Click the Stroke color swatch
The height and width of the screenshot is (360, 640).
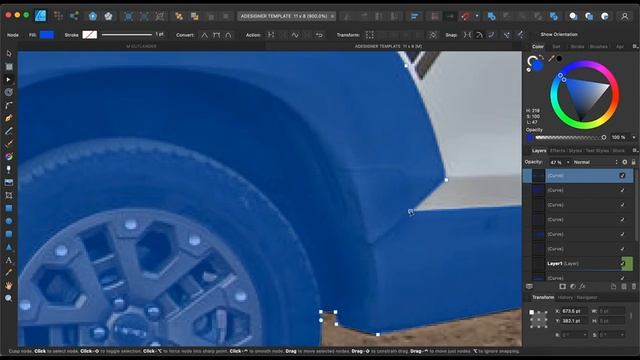click(89, 35)
